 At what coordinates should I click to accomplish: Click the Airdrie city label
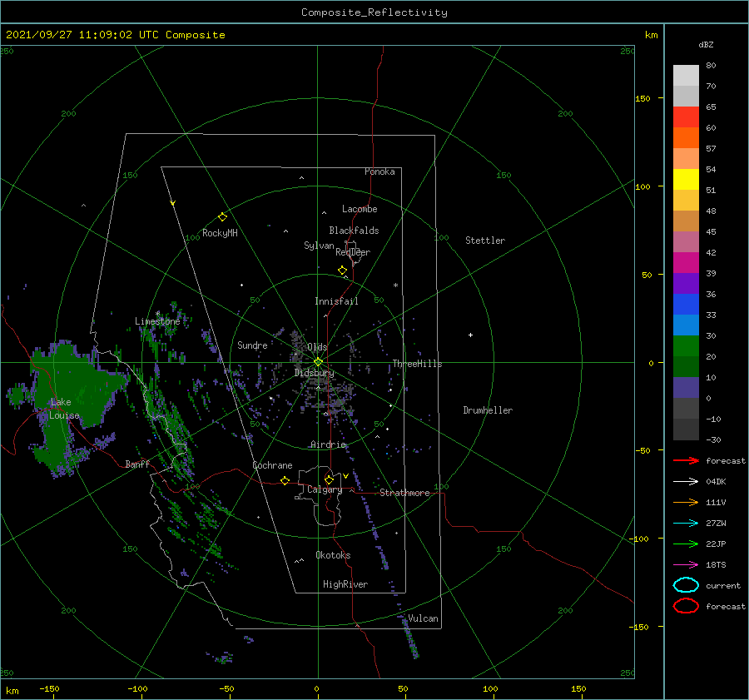coord(328,444)
